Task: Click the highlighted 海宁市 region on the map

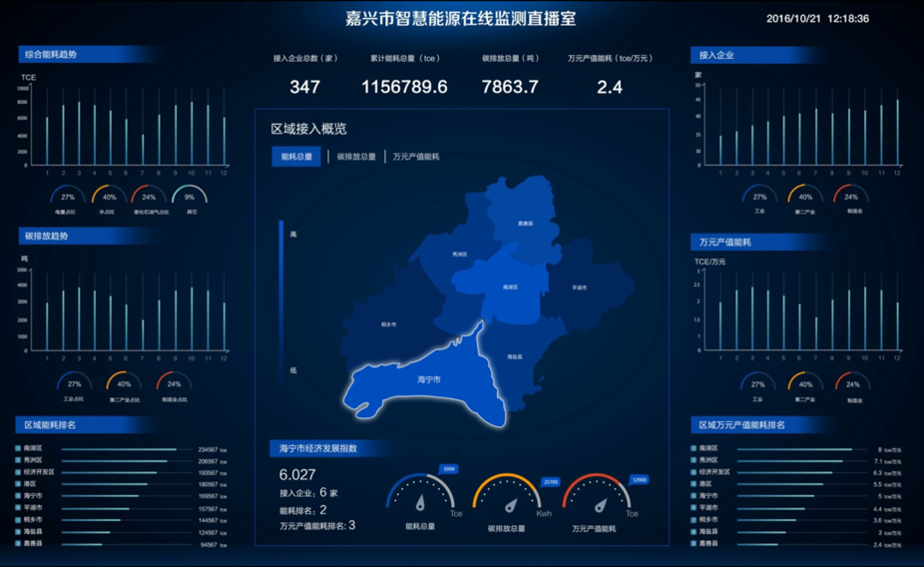Action: coord(428,380)
